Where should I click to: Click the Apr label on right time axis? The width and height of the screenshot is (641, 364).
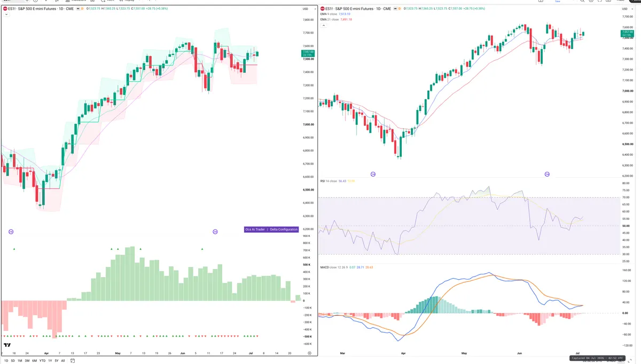[x=404, y=353]
